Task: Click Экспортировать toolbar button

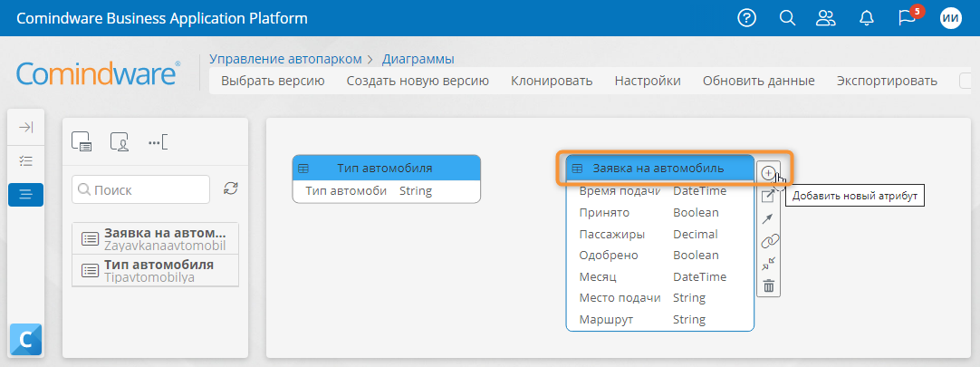Action: point(887,81)
